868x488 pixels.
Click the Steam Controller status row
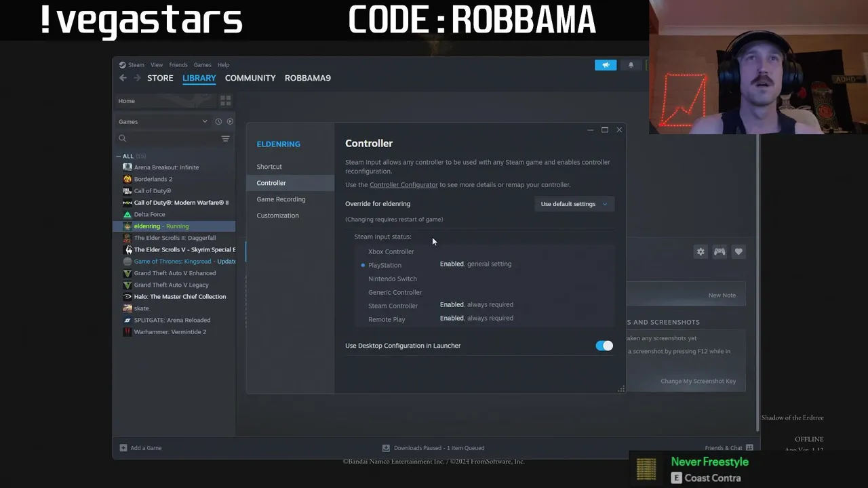(x=484, y=306)
